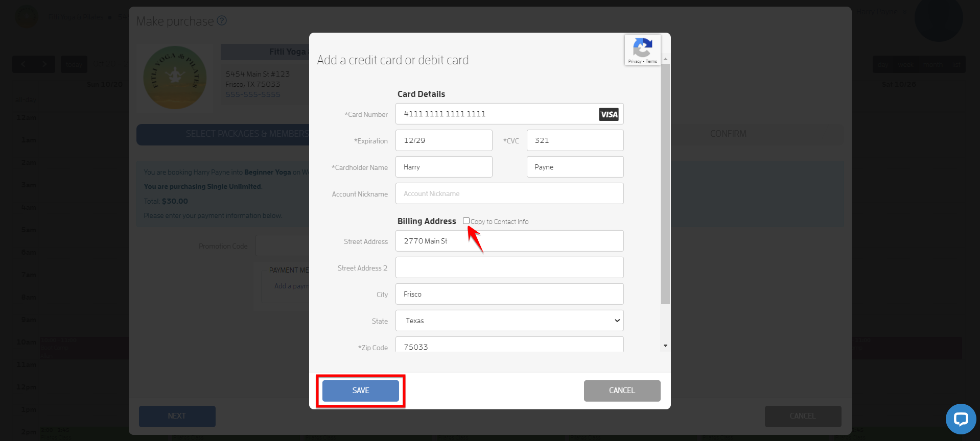Click the Promotion Code field behind dialog
Screen dimensions: 980x441
(282, 246)
